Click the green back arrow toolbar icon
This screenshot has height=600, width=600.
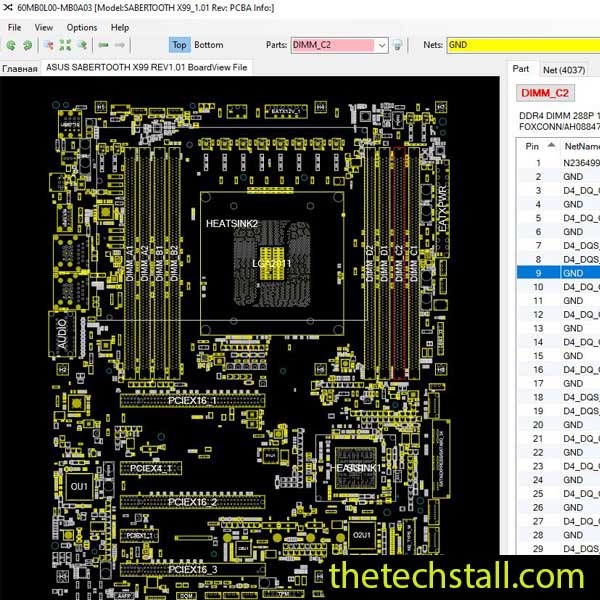103,45
